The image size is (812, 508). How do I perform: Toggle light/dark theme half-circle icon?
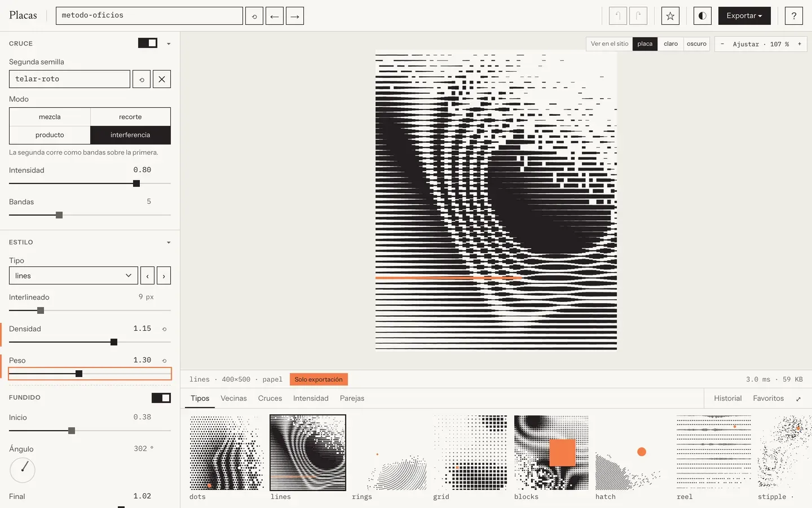coord(703,16)
